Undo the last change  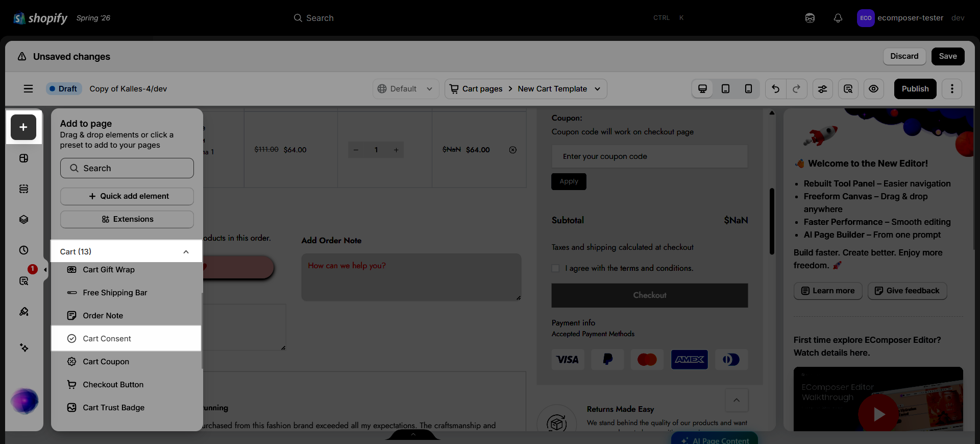pos(776,89)
